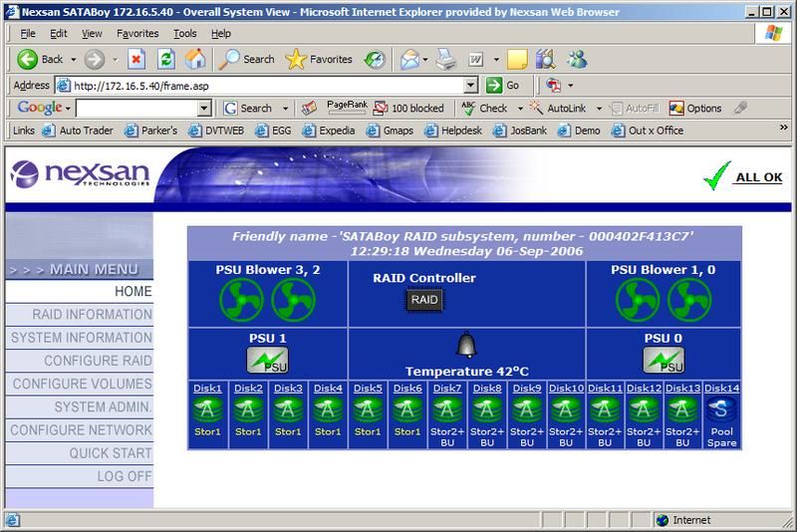797x532 pixels.
Task: Click the Messenger people icon
Action: [577, 60]
